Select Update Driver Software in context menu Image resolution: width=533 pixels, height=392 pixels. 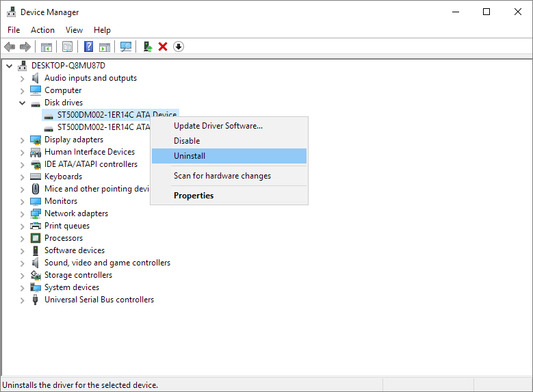click(x=218, y=126)
